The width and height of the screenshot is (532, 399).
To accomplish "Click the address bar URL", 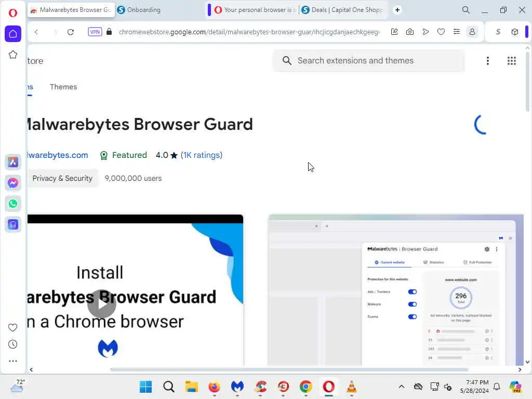I will [249, 32].
